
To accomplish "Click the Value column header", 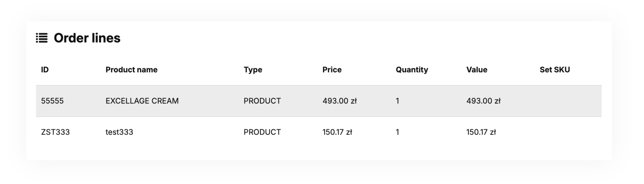I will click(476, 70).
